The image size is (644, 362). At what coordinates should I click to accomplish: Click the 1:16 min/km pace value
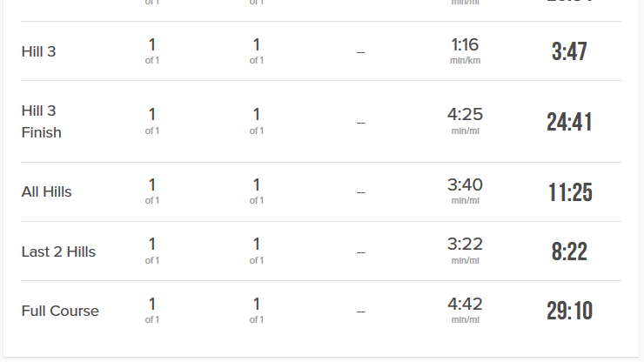(x=465, y=50)
